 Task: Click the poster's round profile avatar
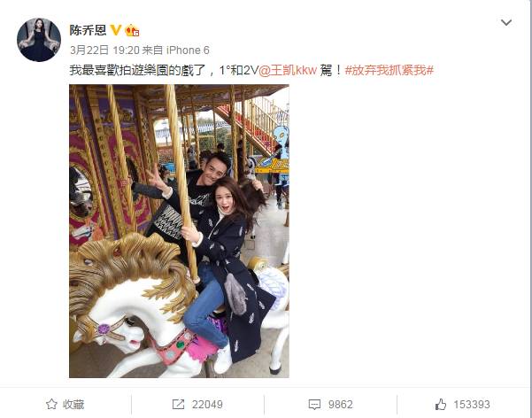coord(39,40)
